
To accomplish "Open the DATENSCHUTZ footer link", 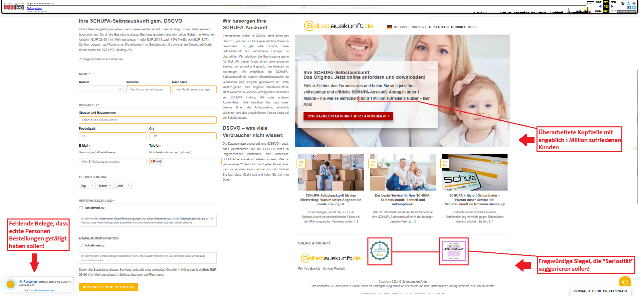I will [x=425, y=294].
